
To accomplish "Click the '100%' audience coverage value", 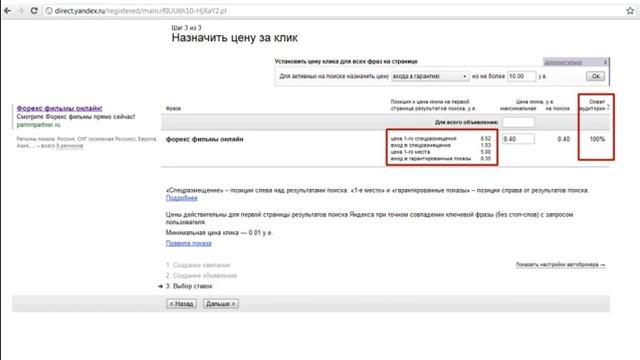I will click(597, 139).
